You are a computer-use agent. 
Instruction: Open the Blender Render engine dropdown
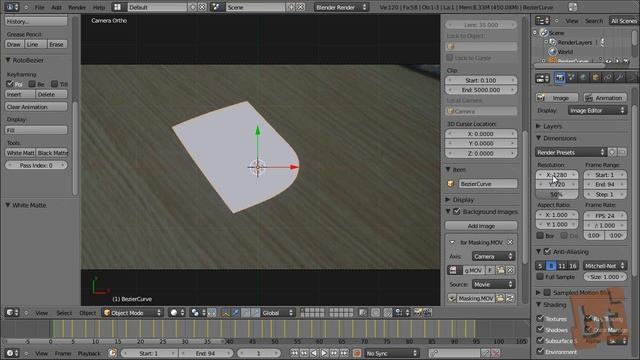click(x=341, y=7)
